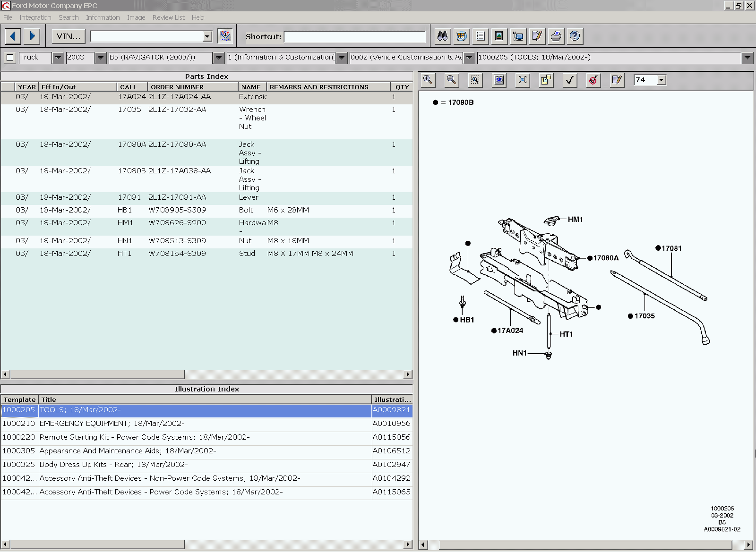Open the 2003 model year dropdown
This screenshot has width=756, height=552.
(101, 58)
